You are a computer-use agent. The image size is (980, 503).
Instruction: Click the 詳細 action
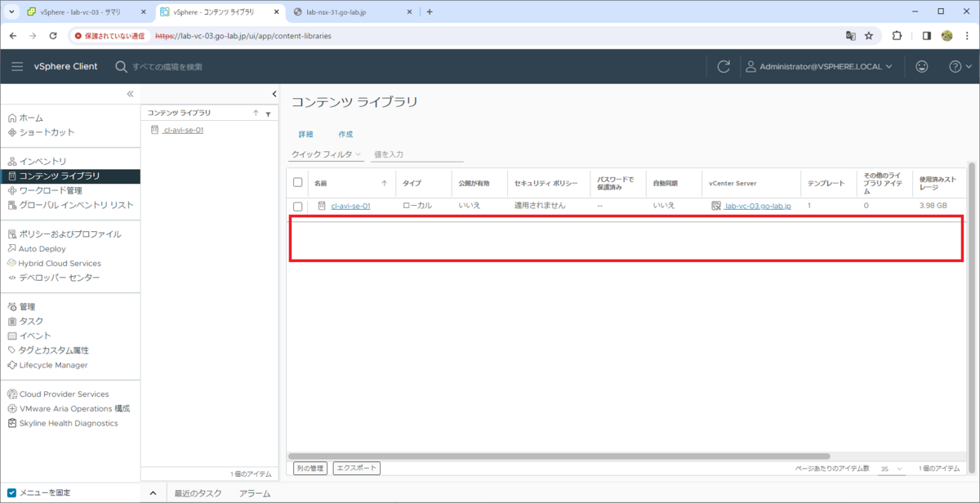(x=305, y=134)
